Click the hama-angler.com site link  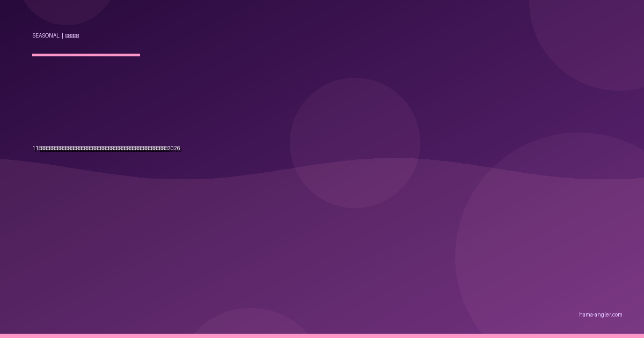tap(601, 315)
